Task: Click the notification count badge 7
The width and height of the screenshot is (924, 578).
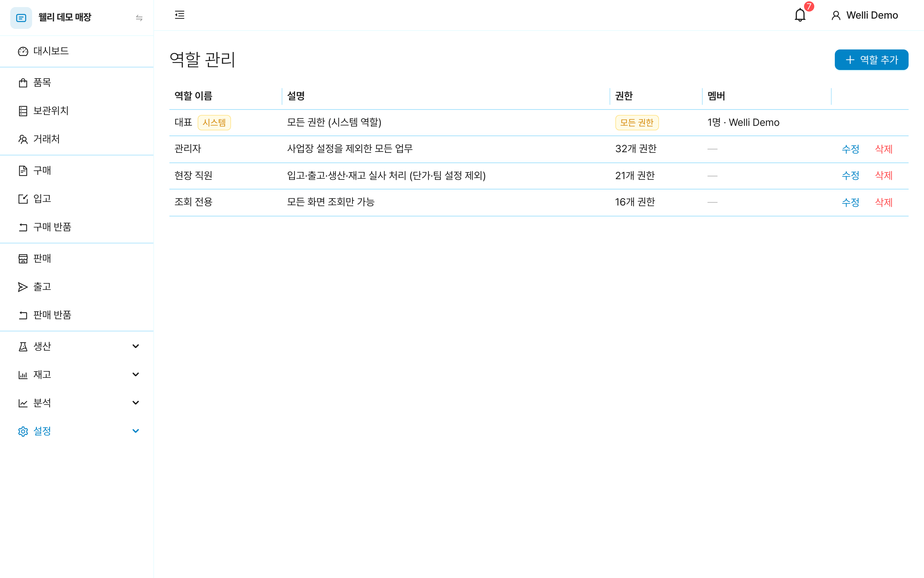Action: [809, 6]
